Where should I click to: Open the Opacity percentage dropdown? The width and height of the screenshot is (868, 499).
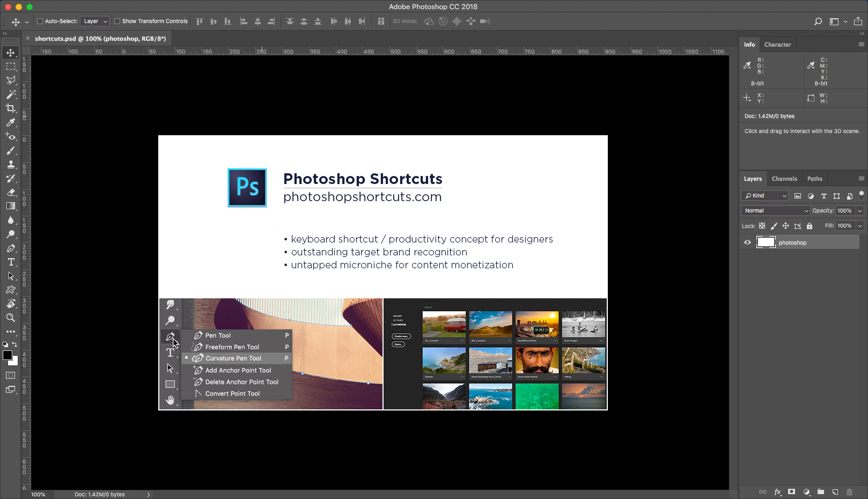pos(859,210)
